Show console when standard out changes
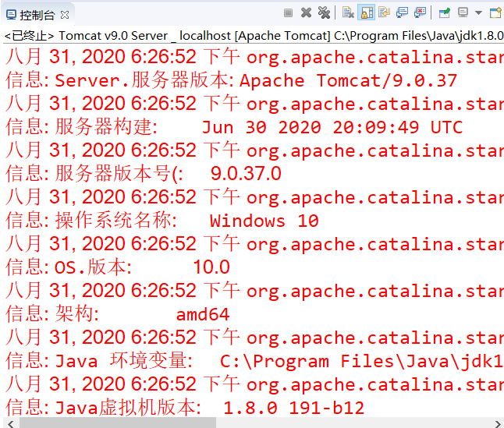Screen dimensions: 504x428 coord(402,12)
